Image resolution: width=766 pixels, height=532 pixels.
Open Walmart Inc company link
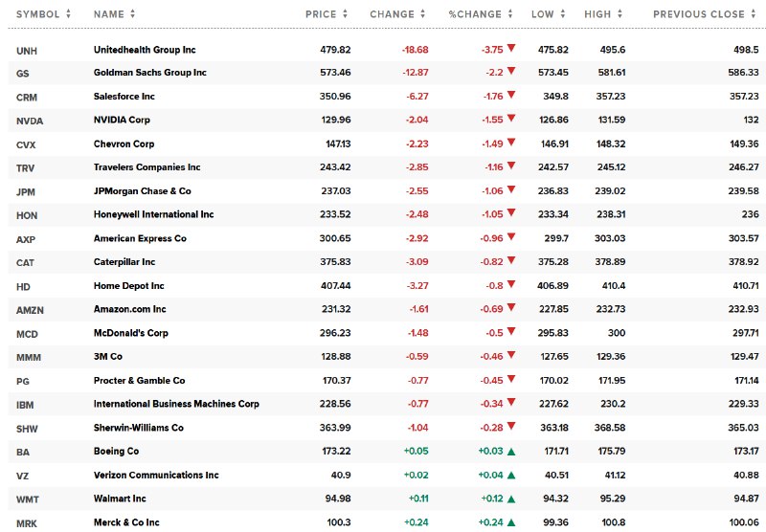point(120,499)
